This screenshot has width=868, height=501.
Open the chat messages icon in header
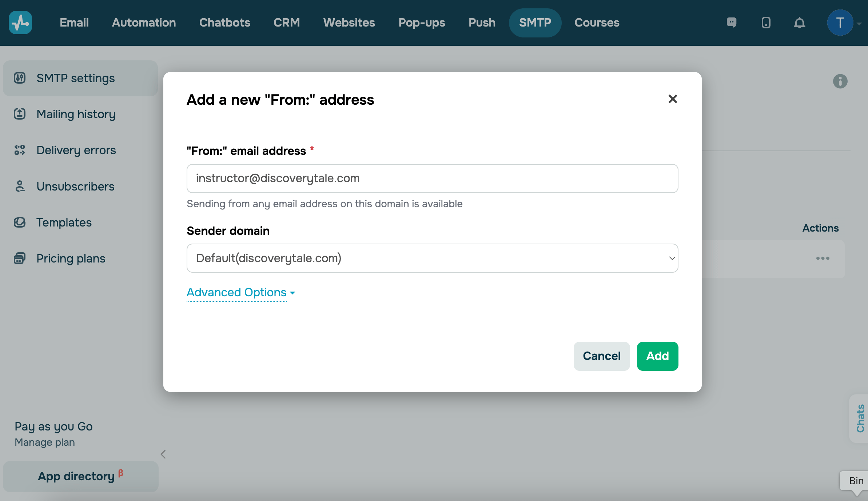732,23
